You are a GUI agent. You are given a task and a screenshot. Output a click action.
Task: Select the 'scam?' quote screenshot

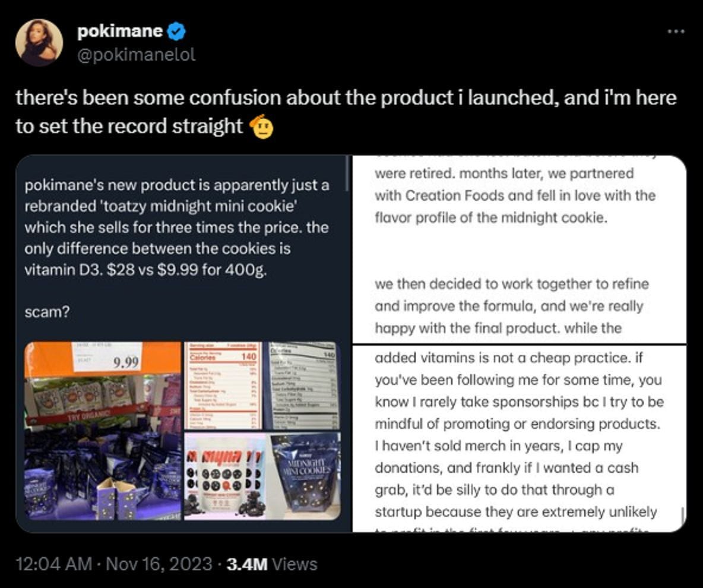[x=178, y=249]
